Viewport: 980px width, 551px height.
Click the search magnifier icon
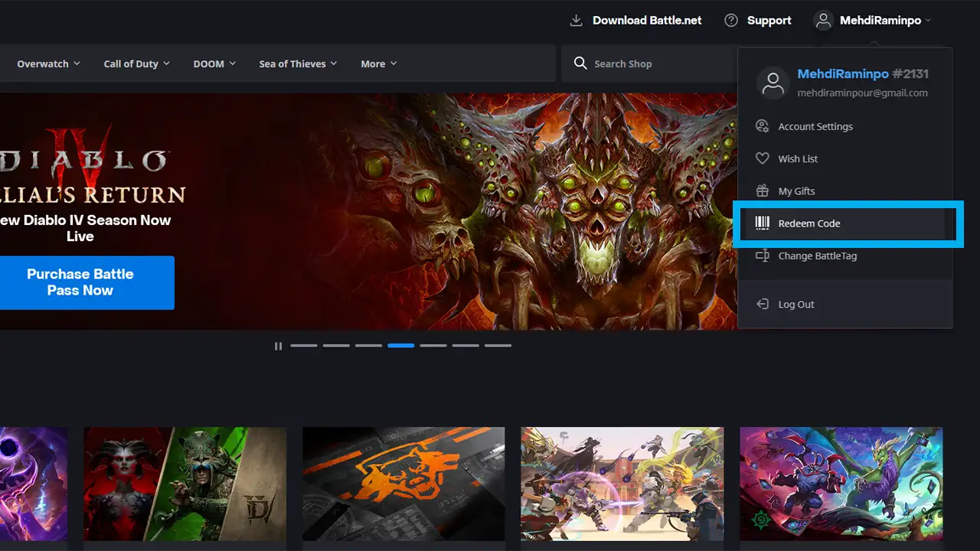pyautogui.click(x=581, y=64)
